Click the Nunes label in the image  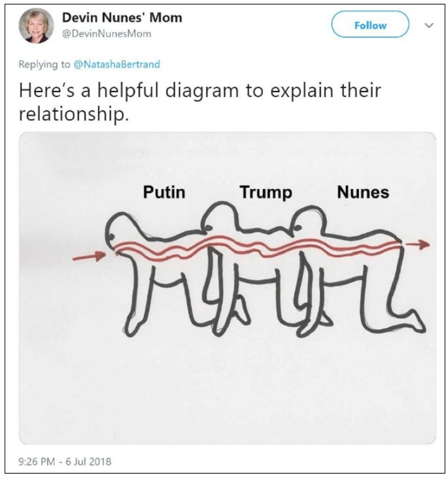coord(363,193)
